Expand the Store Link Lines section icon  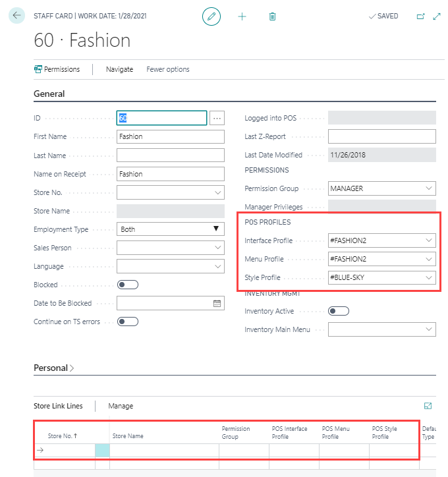tap(428, 406)
